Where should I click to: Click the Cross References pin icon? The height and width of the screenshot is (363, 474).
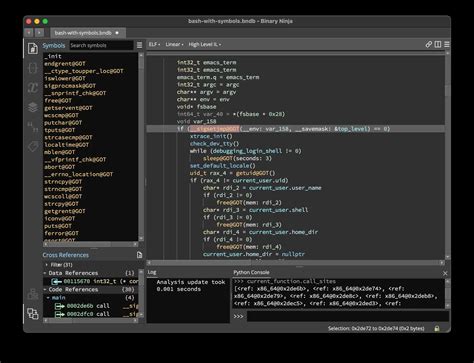click(x=139, y=255)
